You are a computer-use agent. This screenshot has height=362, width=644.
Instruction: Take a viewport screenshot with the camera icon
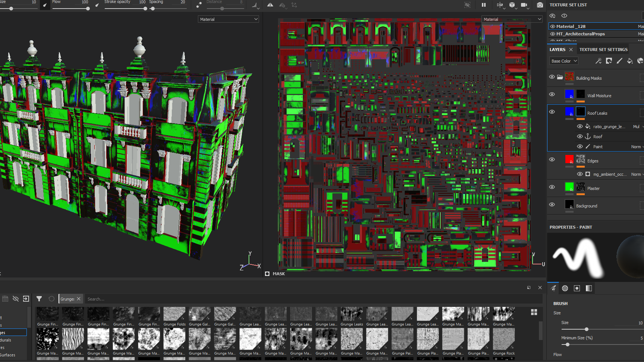click(x=540, y=5)
